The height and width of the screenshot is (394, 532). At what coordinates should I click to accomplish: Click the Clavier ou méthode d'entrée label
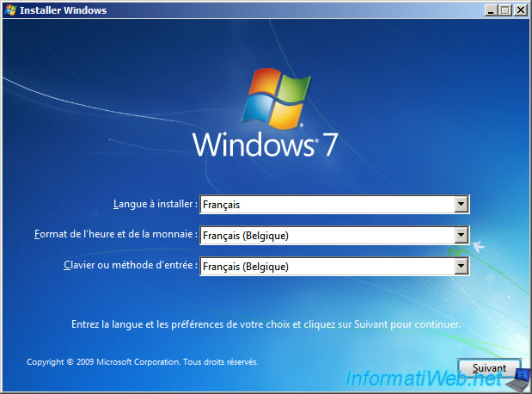(131, 265)
